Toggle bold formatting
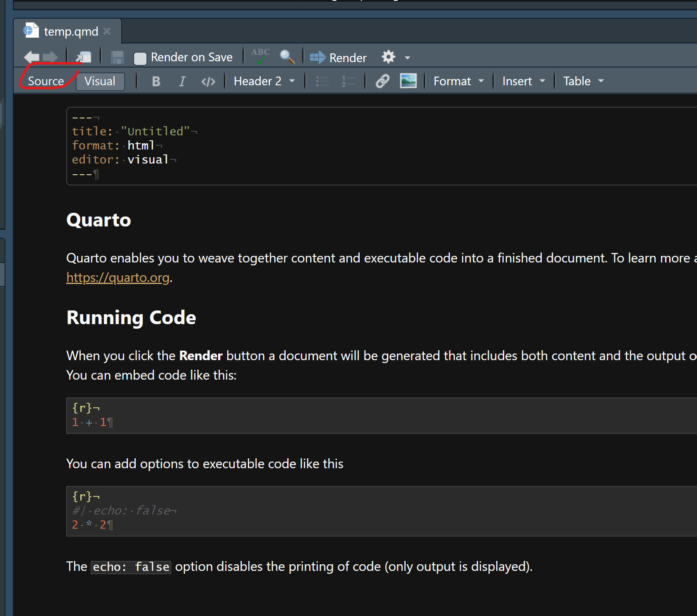Viewport: 697px width, 616px height. [156, 81]
